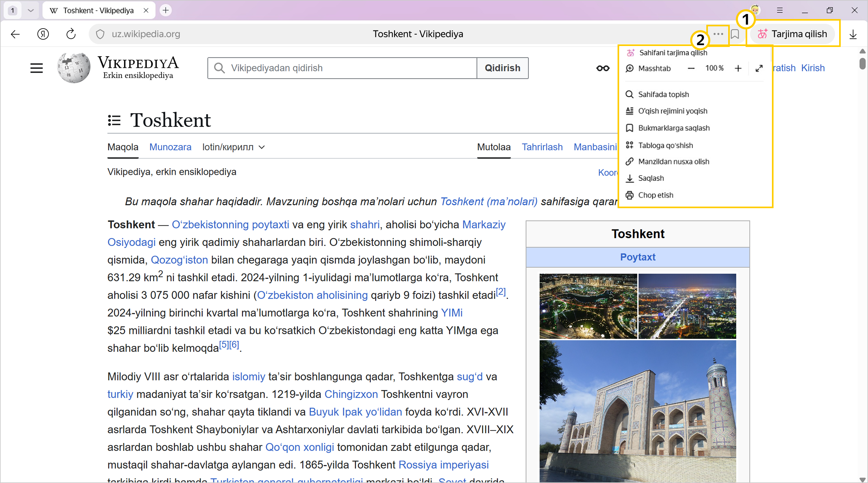
Task: Open the Qozog'iston link
Action: click(179, 260)
